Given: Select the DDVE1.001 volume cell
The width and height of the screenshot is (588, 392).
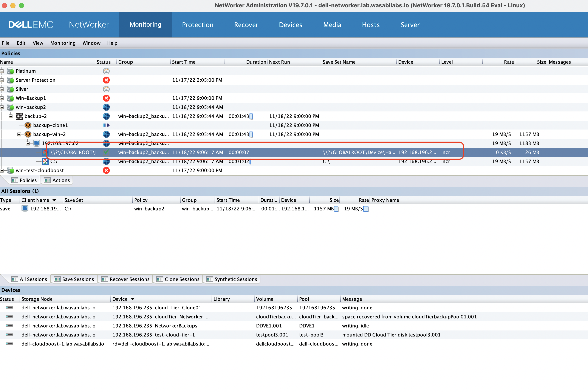Looking at the screenshot, I should click(269, 326).
